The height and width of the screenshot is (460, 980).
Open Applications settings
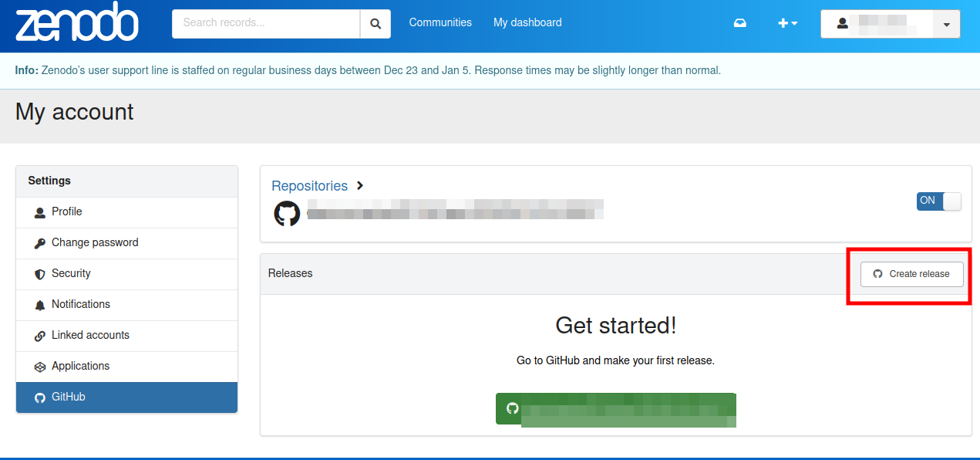[x=126, y=367]
